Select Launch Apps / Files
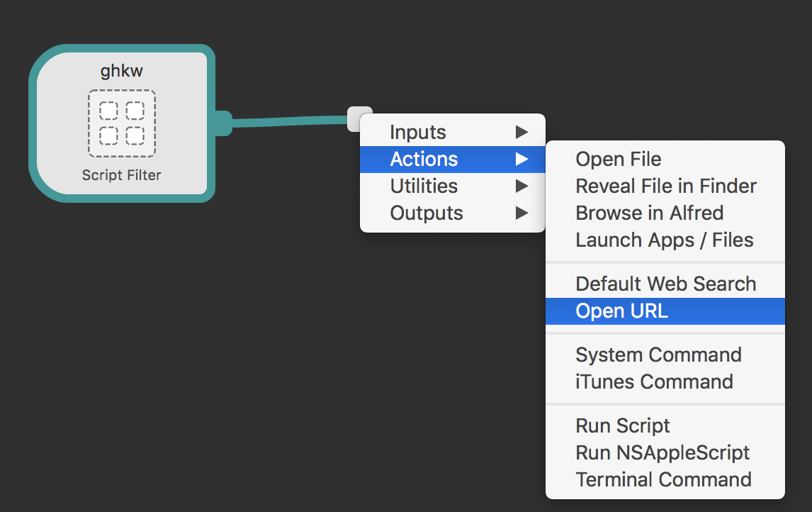 665,240
